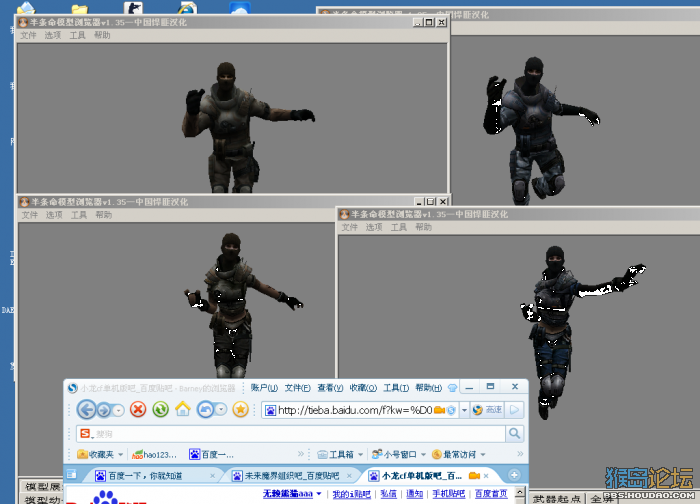The image size is (700, 504).
Task: Open 帮助 menu in bottom-right model viewer
Action: coord(423,227)
